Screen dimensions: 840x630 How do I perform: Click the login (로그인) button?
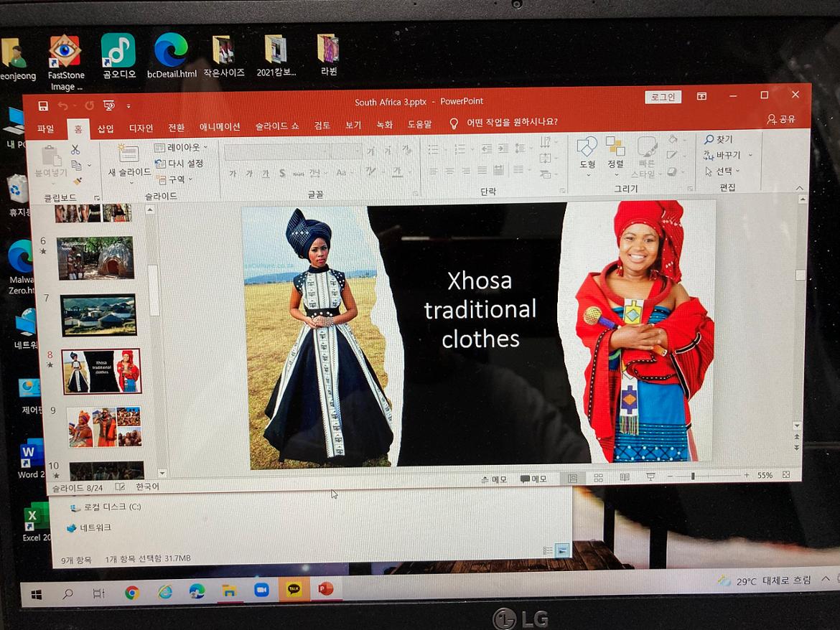(x=663, y=97)
